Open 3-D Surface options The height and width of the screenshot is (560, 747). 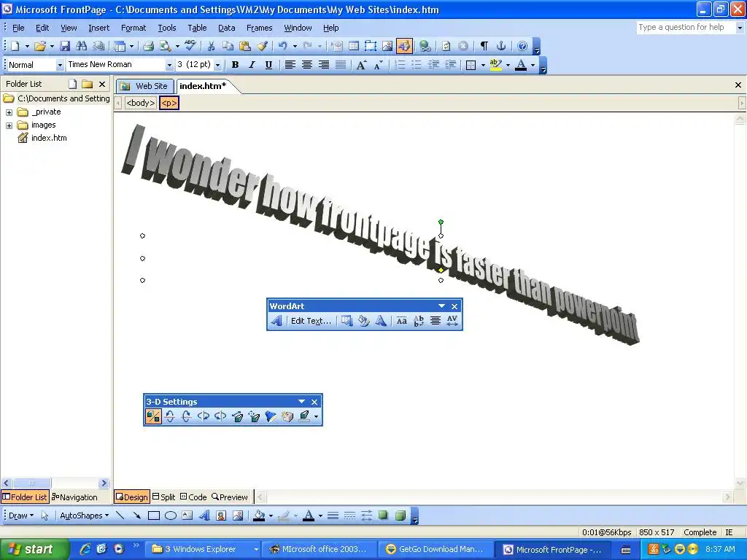[x=287, y=416]
